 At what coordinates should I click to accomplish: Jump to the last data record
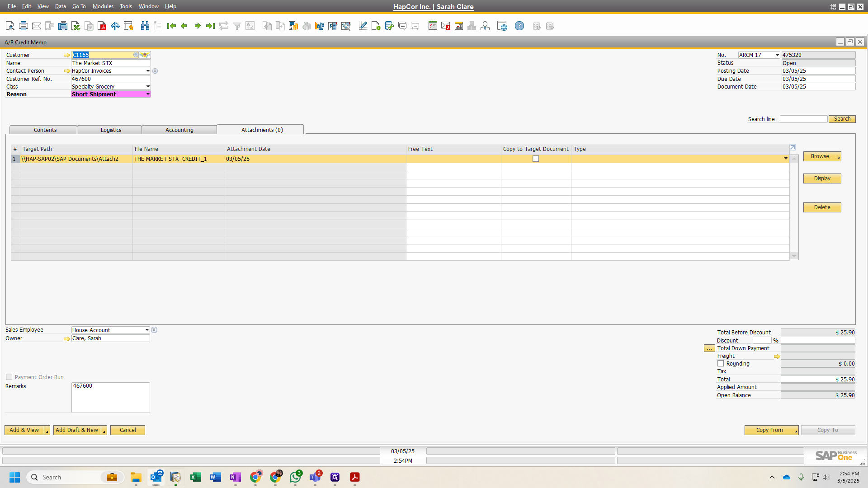pos(210,26)
